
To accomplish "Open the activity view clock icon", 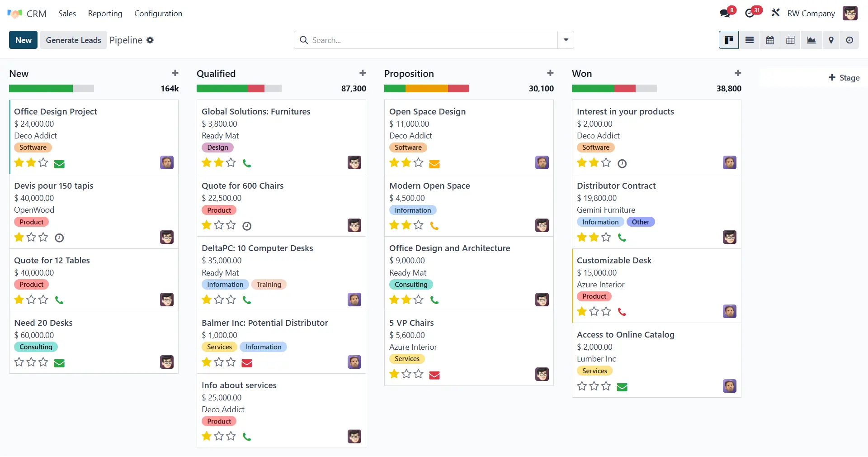I will click(849, 40).
